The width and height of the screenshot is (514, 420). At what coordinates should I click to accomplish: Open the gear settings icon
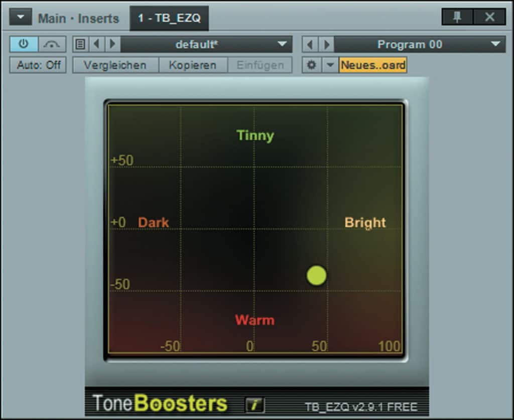tap(311, 65)
